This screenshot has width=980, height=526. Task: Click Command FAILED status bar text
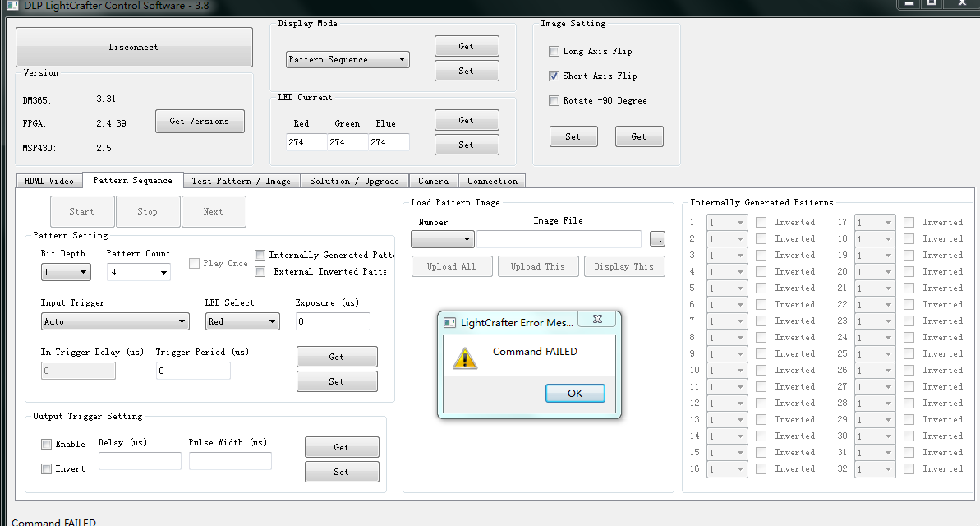pyautogui.click(x=53, y=522)
